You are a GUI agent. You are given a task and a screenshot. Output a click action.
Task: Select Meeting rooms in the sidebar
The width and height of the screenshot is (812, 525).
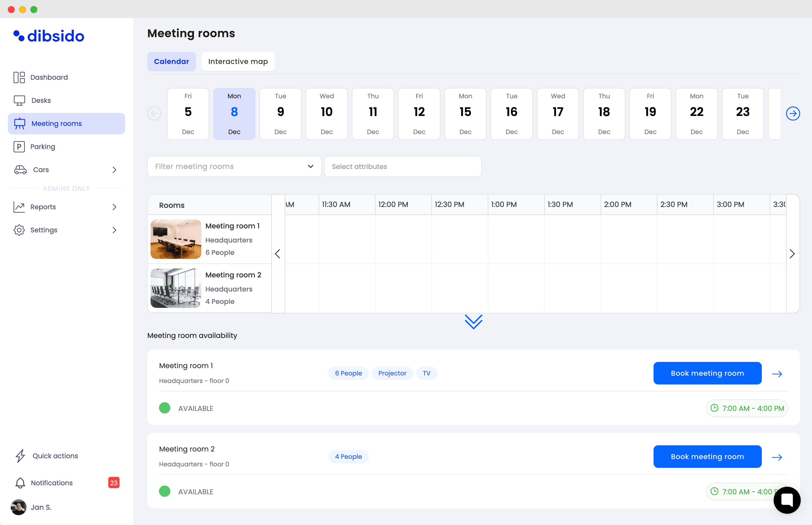(x=57, y=123)
